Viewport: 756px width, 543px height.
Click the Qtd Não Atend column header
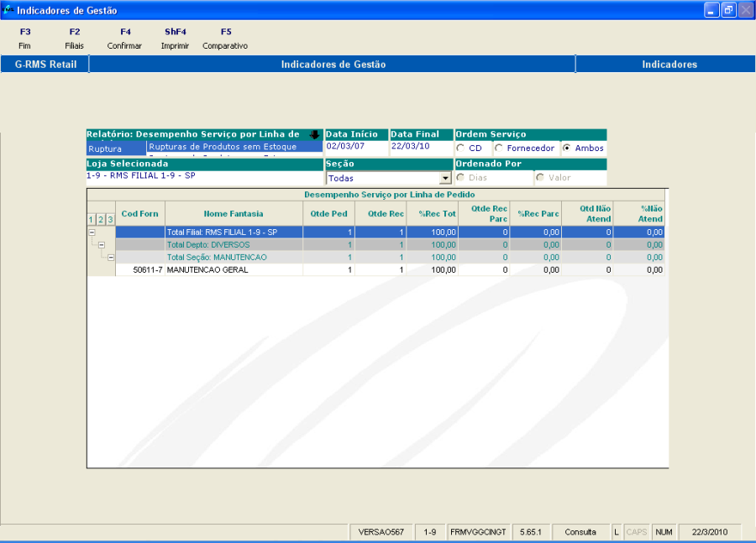click(x=587, y=214)
